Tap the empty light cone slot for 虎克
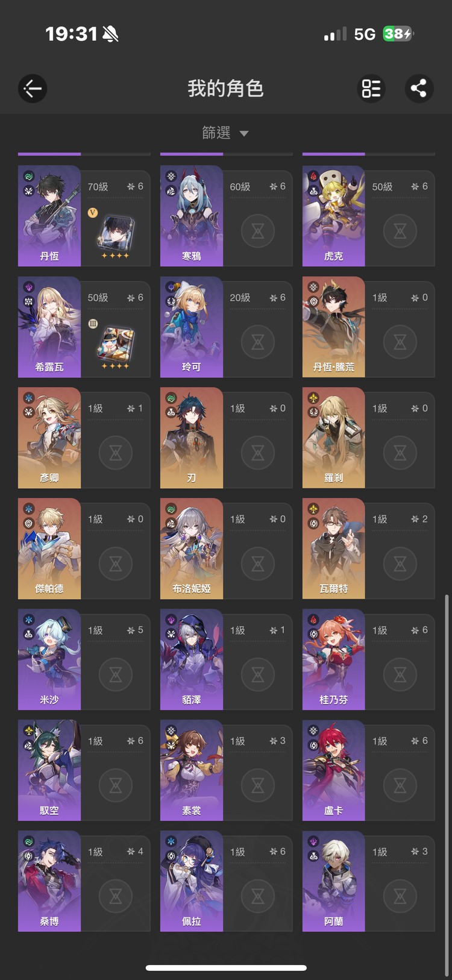452x980 pixels. 400,231
